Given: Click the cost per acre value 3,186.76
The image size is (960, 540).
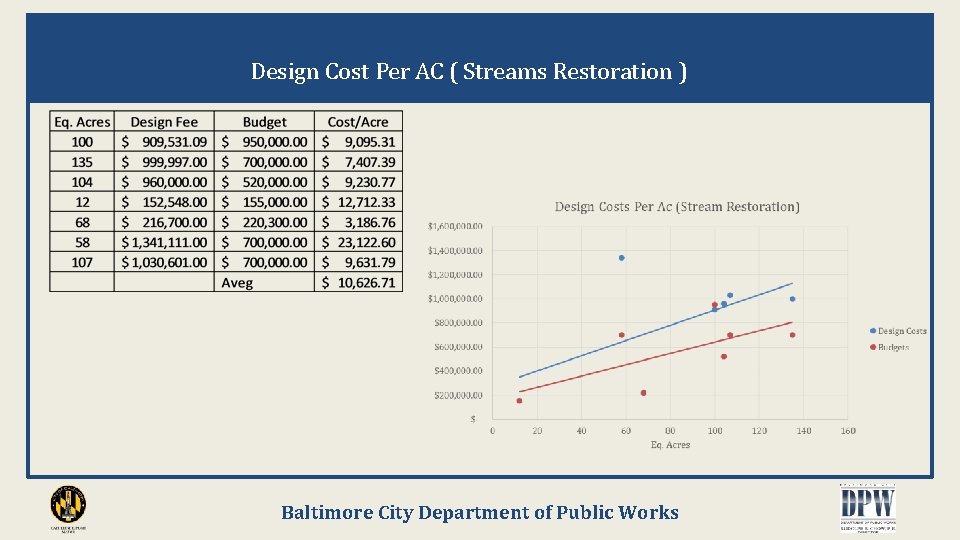Looking at the screenshot, I should 358,222.
